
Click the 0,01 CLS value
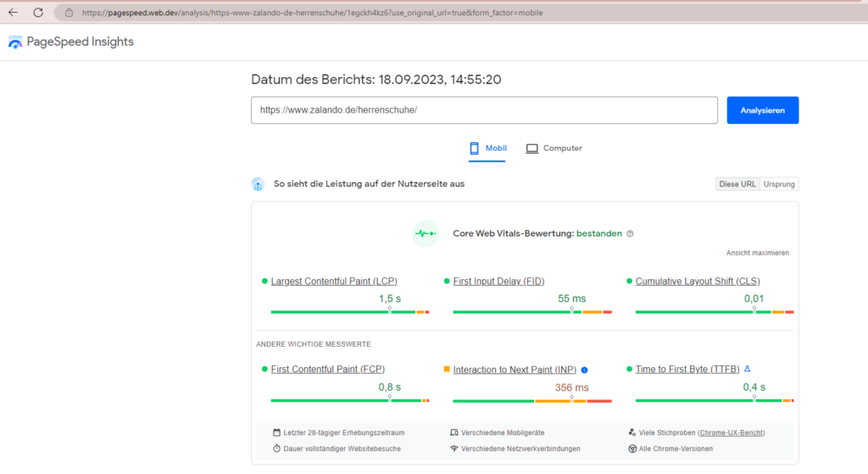(754, 299)
